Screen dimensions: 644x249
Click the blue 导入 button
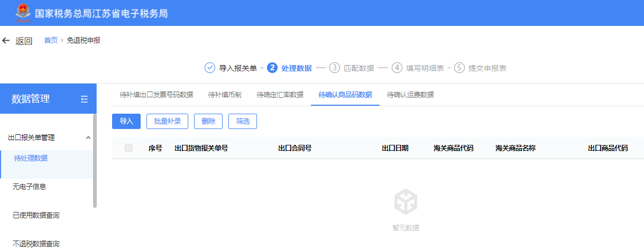pos(126,121)
